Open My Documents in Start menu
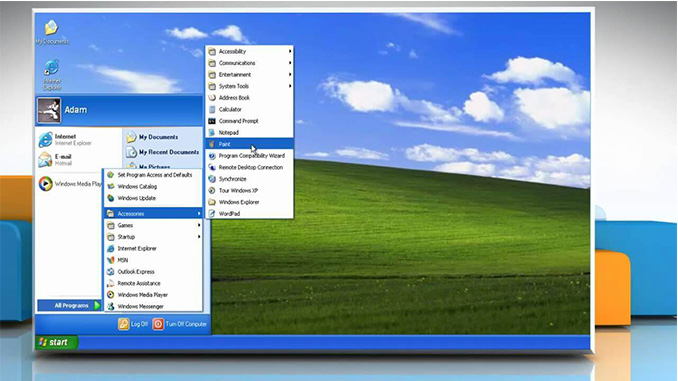 coord(152,137)
